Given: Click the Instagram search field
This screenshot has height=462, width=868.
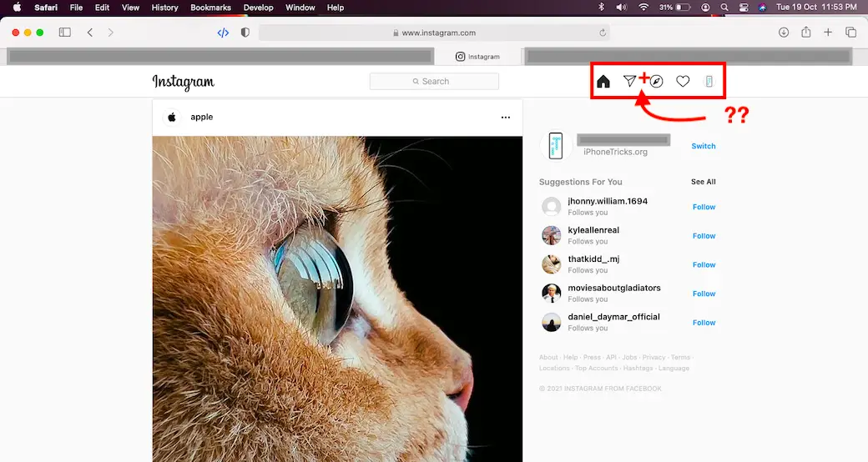Looking at the screenshot, I should (434, 81).
